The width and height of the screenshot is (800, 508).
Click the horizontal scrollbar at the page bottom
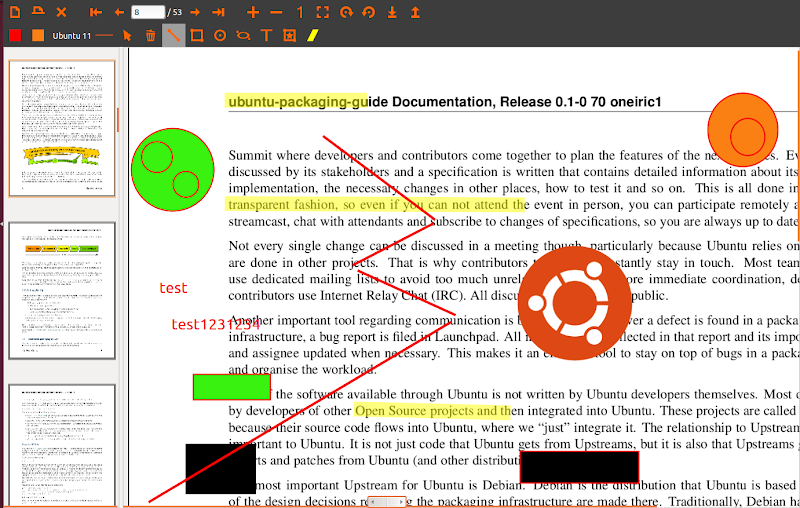coord(386,502)
